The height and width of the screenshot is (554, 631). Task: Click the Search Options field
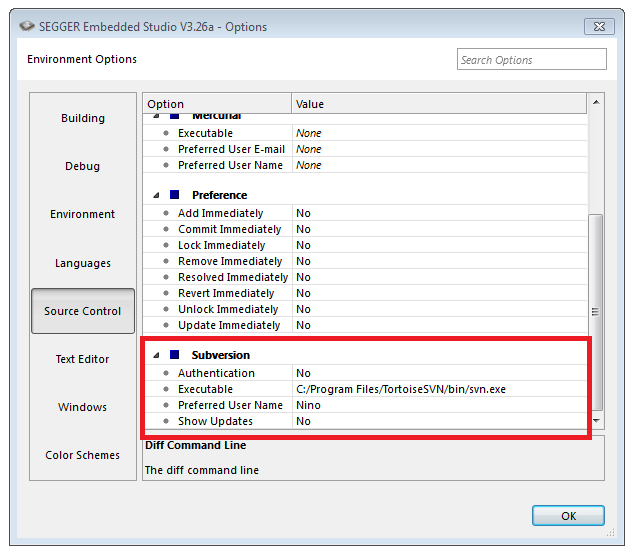(x=531, y=60)
